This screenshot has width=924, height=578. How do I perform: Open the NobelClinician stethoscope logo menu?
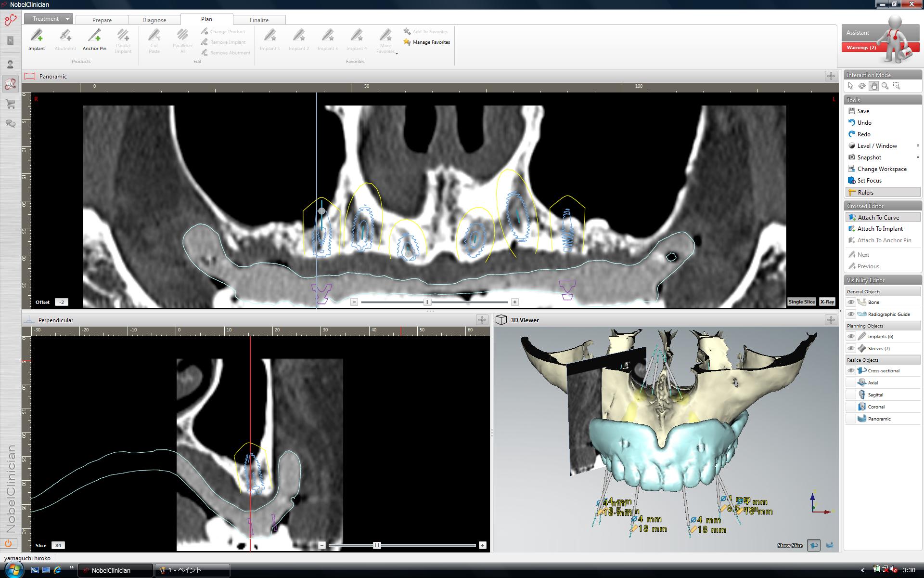click(10, 20)
